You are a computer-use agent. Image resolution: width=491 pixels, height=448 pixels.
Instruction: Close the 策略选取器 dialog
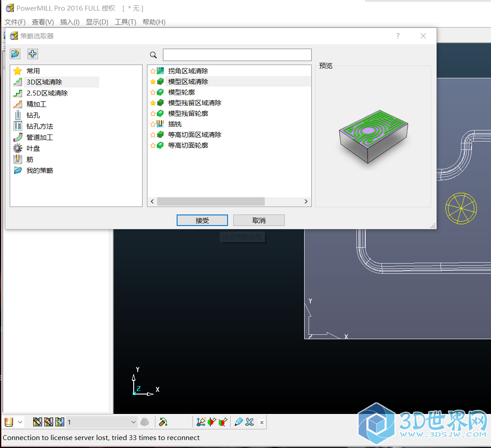pyautogui.click(x=423, y=36)
